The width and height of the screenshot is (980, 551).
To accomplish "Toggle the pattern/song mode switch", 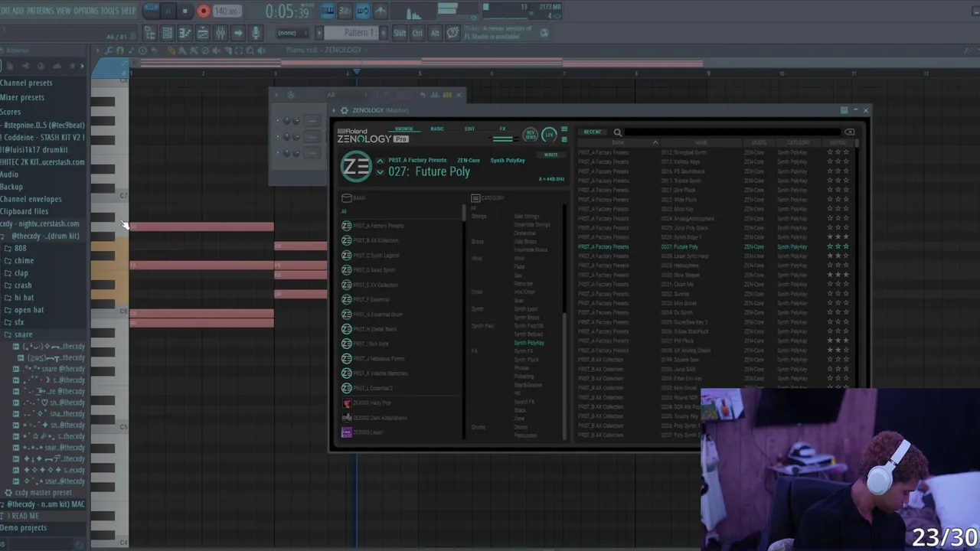I will click(x=151, y=9).
